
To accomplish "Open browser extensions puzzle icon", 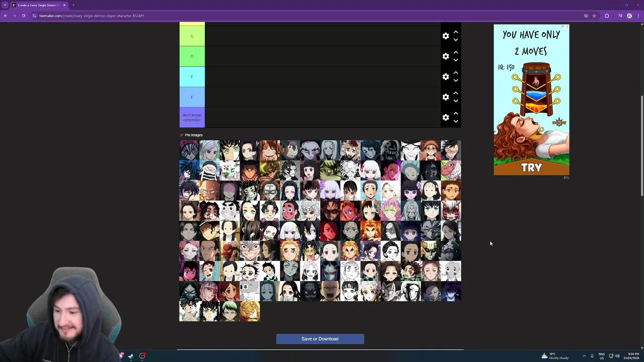I will pyautogui.click(x=607, y=16).
